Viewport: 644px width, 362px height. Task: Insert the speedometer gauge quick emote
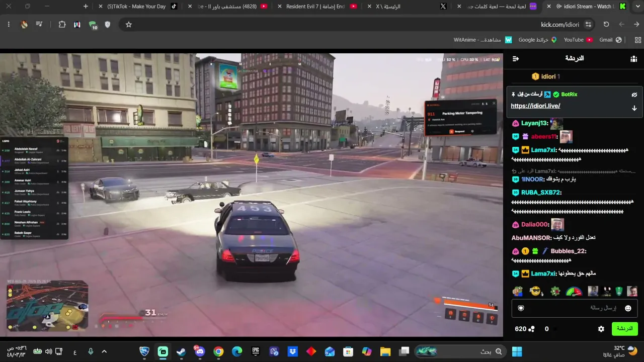[574, 292]
